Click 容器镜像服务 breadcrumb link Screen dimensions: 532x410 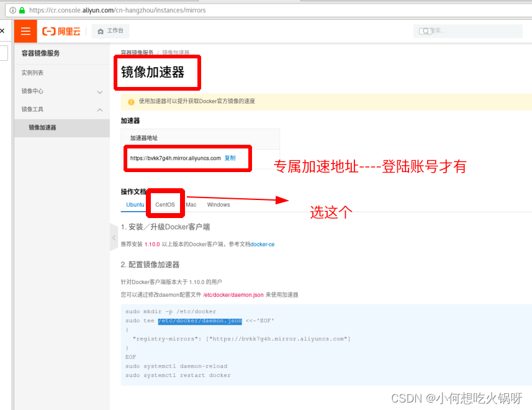[x=137, y=52]
